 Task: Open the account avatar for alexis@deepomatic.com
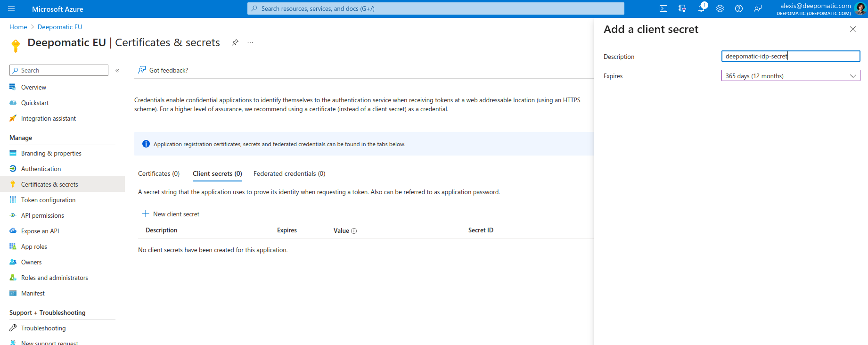click(860, 9)
